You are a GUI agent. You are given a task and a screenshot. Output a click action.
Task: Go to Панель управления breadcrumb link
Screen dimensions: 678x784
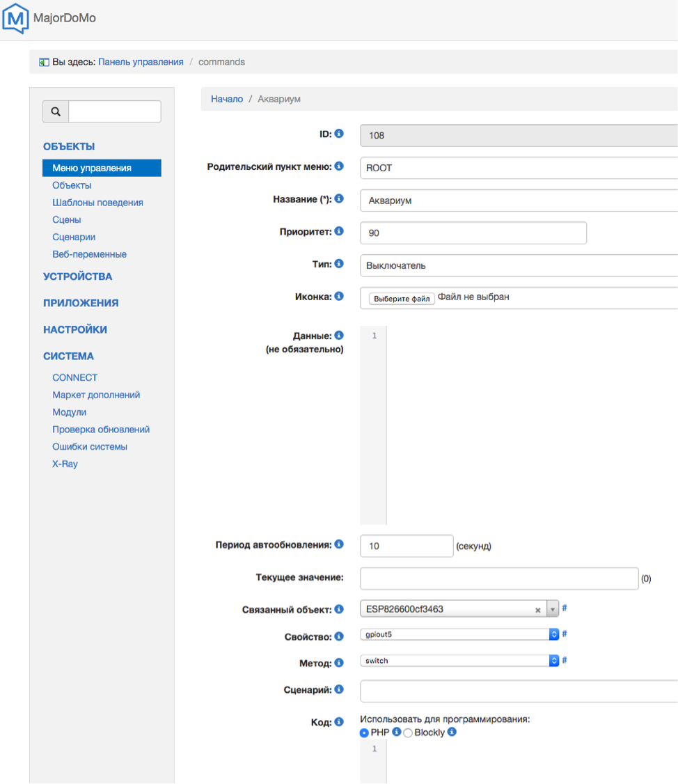tap(141, 62)
